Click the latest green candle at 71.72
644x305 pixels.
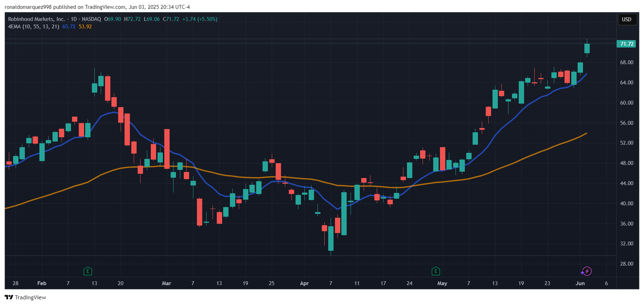coord(587,48)
